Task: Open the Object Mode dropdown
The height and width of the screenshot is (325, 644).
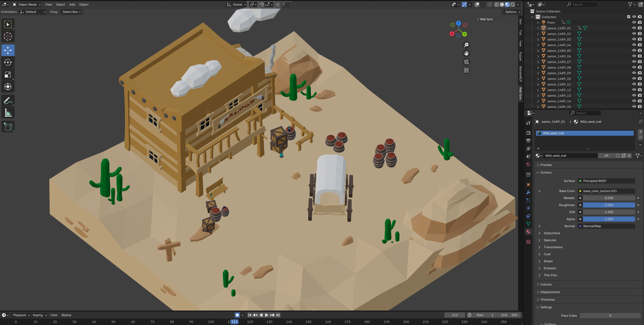Action: click(x=26, y=4)
